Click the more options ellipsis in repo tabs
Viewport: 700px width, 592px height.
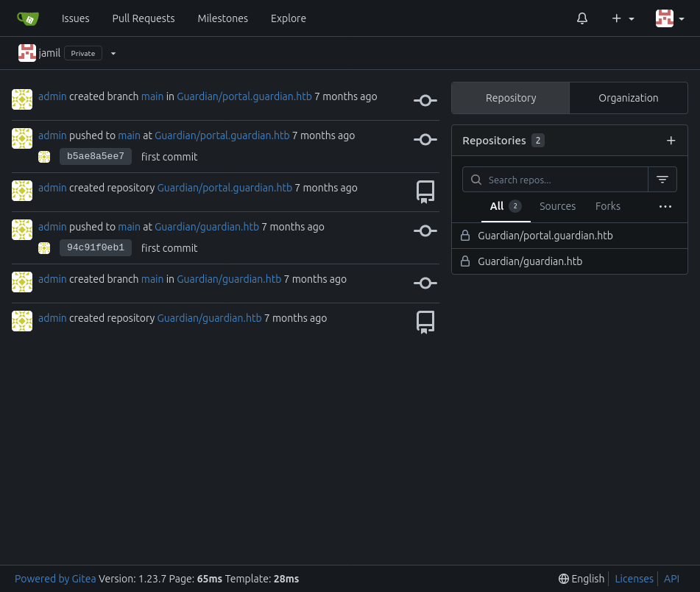coord(665,207)
